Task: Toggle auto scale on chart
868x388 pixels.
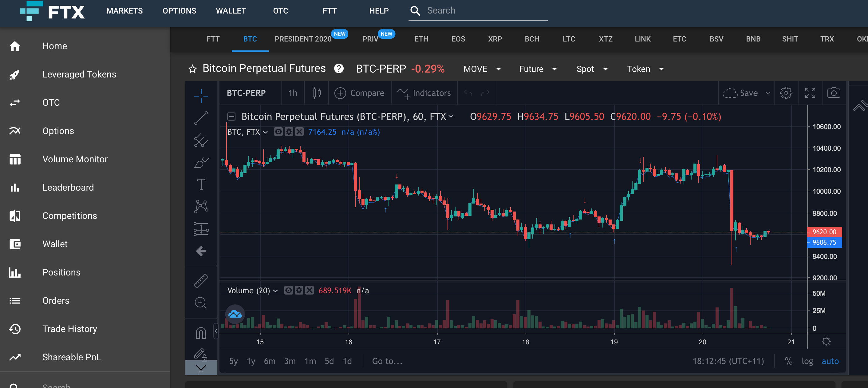Action: point(830,361)
